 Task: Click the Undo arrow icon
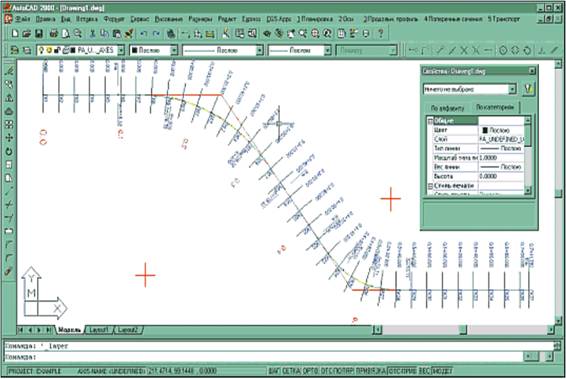(x=144, y=34)
